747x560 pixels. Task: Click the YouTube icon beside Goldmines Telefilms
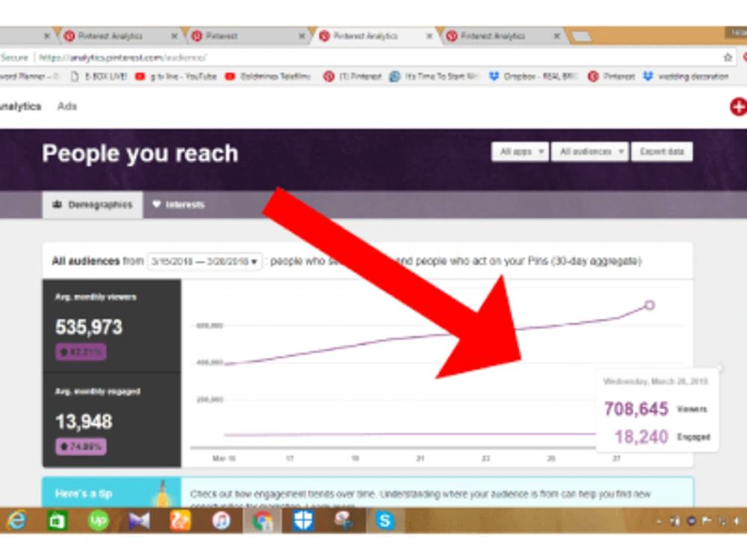coord(229,76)
